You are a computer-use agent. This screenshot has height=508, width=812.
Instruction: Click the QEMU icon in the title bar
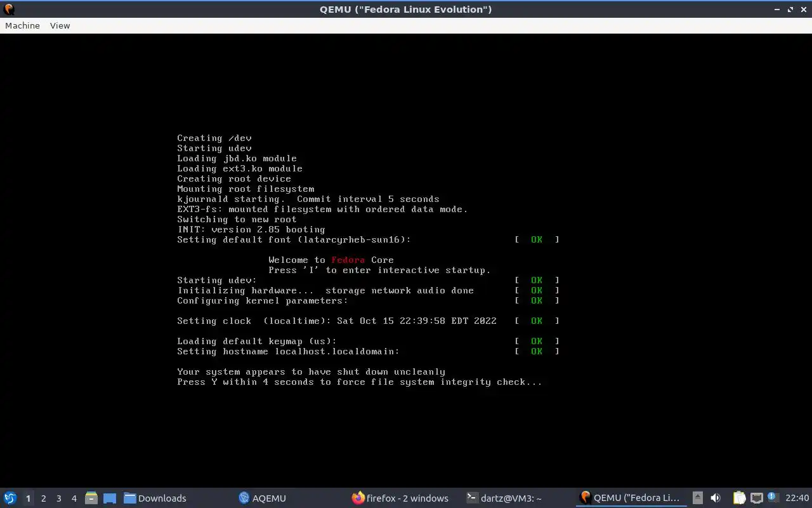pyautogui.click(x=9, y=9)
